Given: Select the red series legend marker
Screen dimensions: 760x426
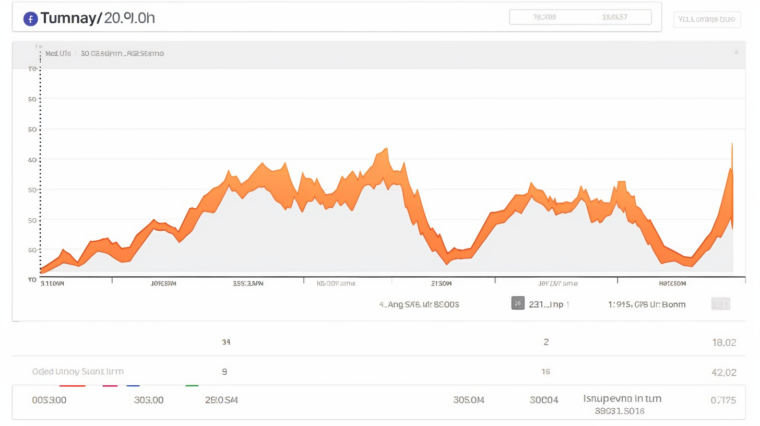Looking at the screenshot, I should pyautogui.click(x=71, y=385).
